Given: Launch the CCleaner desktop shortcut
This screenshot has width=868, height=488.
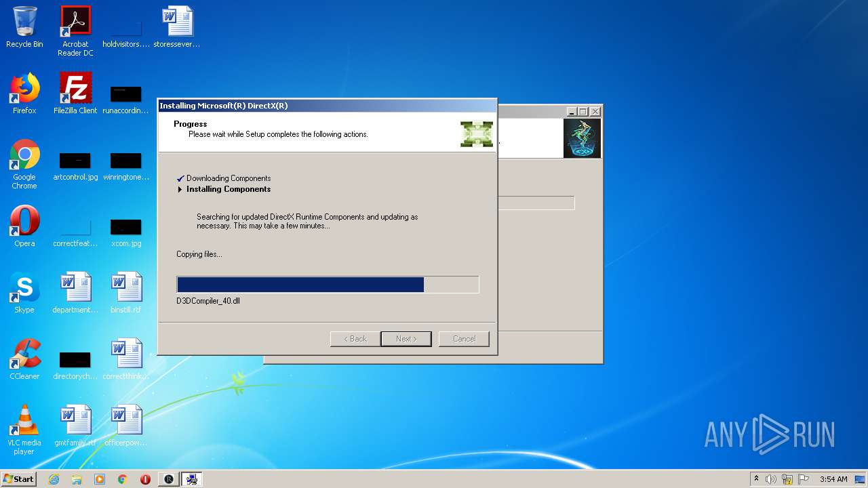Looking at the screenshot, I should pos(24,359).
